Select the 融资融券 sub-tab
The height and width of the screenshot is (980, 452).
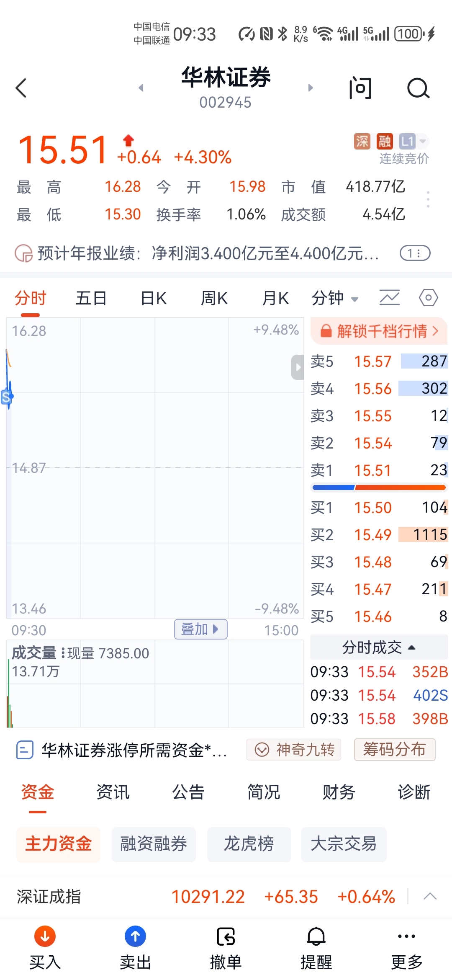[154, 844]
